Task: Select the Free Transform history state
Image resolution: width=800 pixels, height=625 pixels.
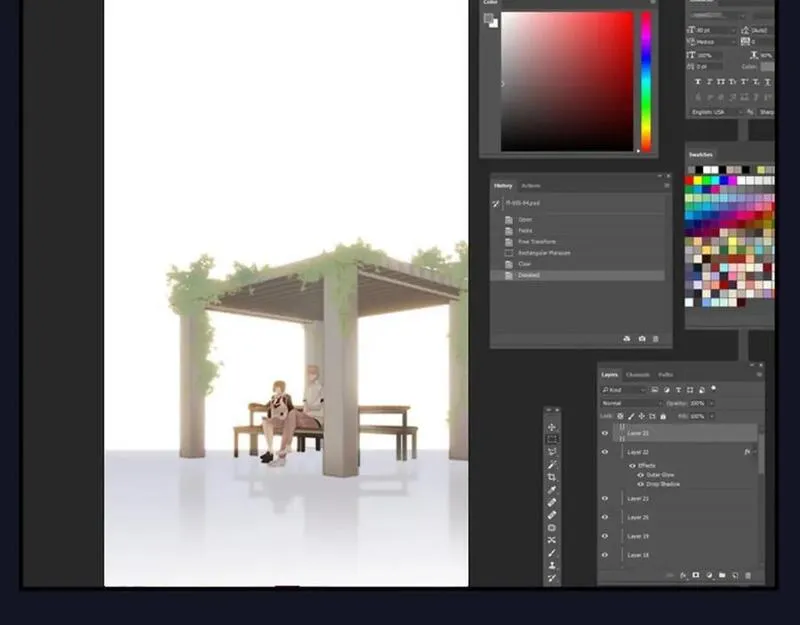Action: (537, 242)
